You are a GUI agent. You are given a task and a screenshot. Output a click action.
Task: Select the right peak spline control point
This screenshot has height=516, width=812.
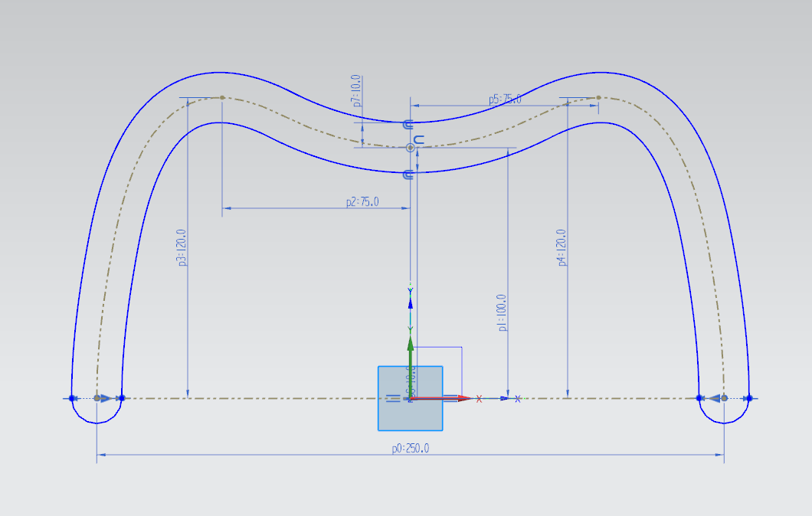pos(598,97)
